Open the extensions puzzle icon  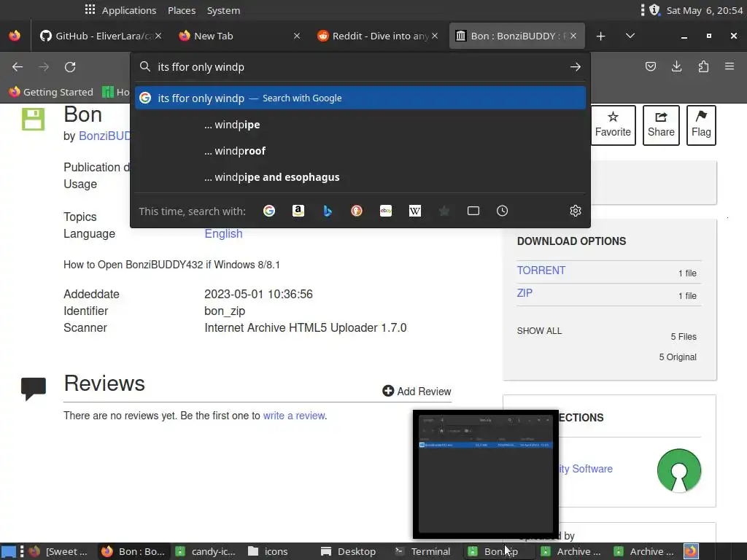[x=703, y=66]
